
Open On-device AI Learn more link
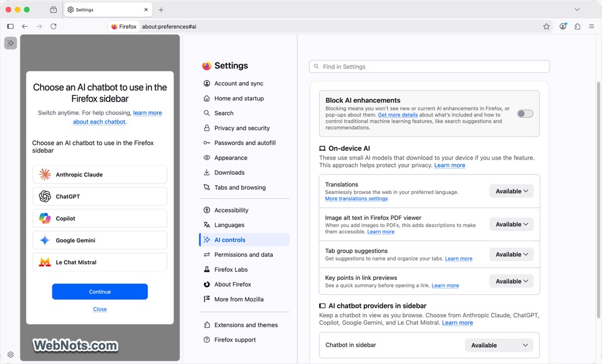pyautogui.click(x=449, y=166)
